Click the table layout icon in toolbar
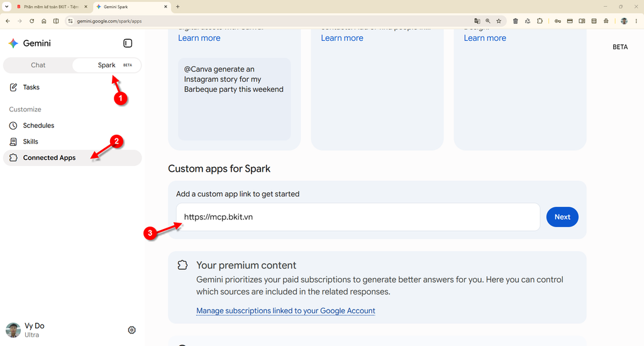The image size is (644, 346). pos(594,21)
